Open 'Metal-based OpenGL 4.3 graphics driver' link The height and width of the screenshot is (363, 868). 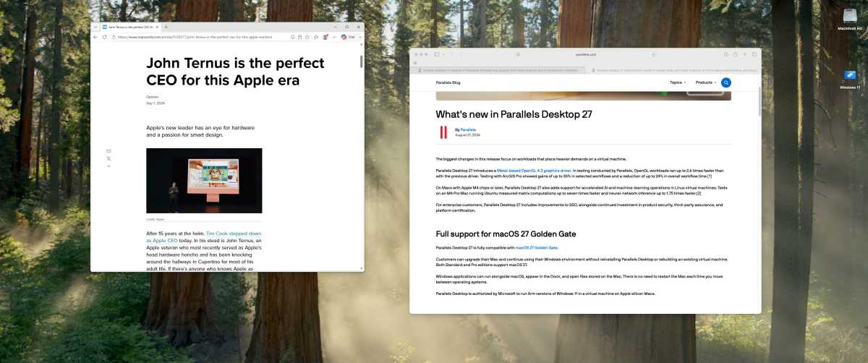534,171
